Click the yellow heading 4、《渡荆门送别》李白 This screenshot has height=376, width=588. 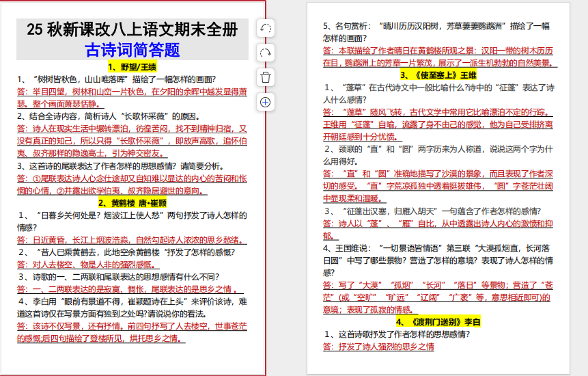point(438,321)
